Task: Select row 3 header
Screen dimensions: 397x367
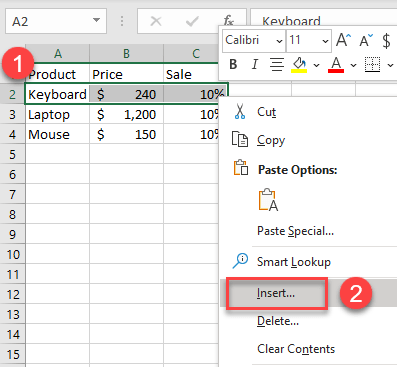Action: click(13, 114)
